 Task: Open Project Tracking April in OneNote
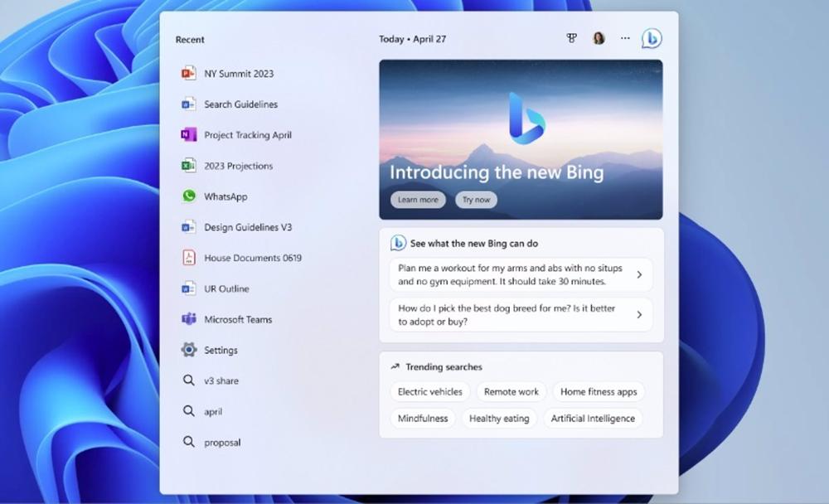(x=248, y=135)
